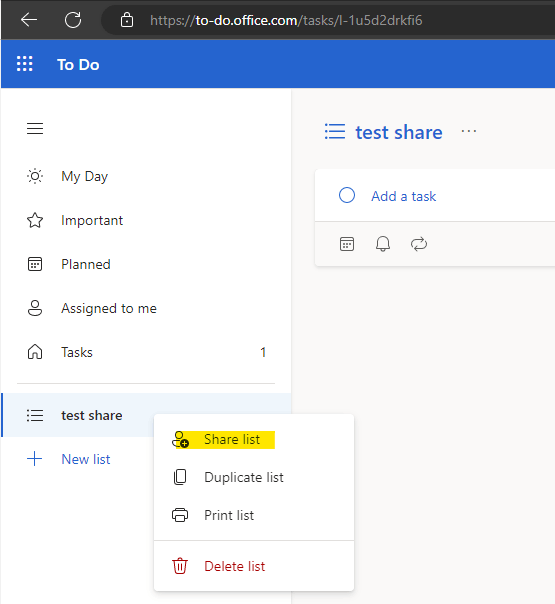555x604 pixels.
Task: Set due date via calendar icon
Action: tap(347, 244)
